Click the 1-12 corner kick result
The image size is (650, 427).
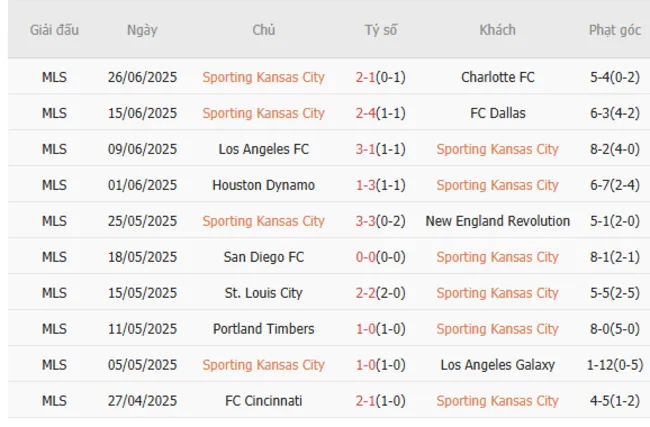(614, 364)
